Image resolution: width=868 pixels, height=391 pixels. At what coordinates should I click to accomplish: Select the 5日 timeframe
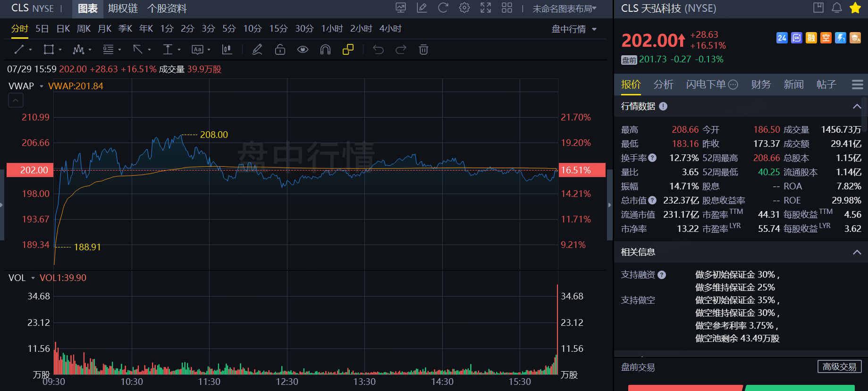(x=42, y=29)
